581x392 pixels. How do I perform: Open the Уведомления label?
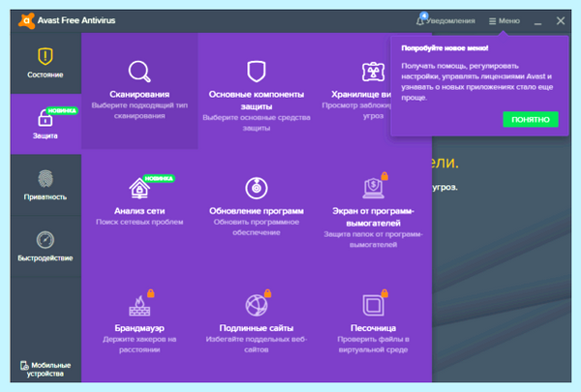450,21
